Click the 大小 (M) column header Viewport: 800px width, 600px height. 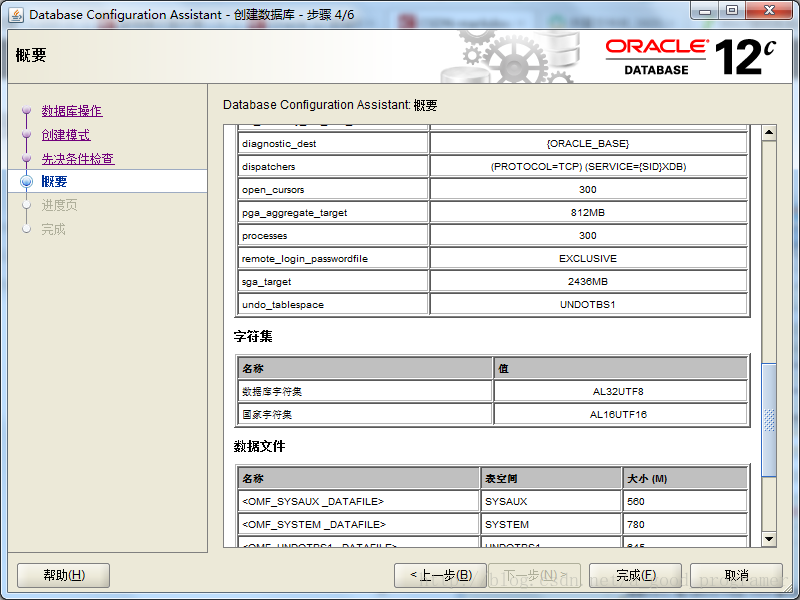tap(685, 478)
